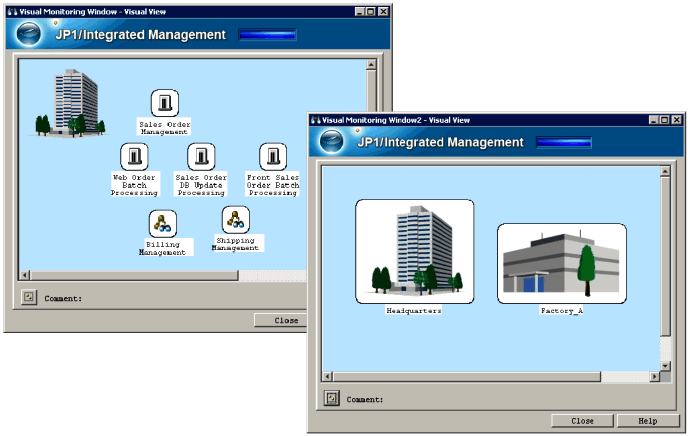
Task: Click the title bar app icon of Visual Monitoring Window2
Action: click(315, 120)
